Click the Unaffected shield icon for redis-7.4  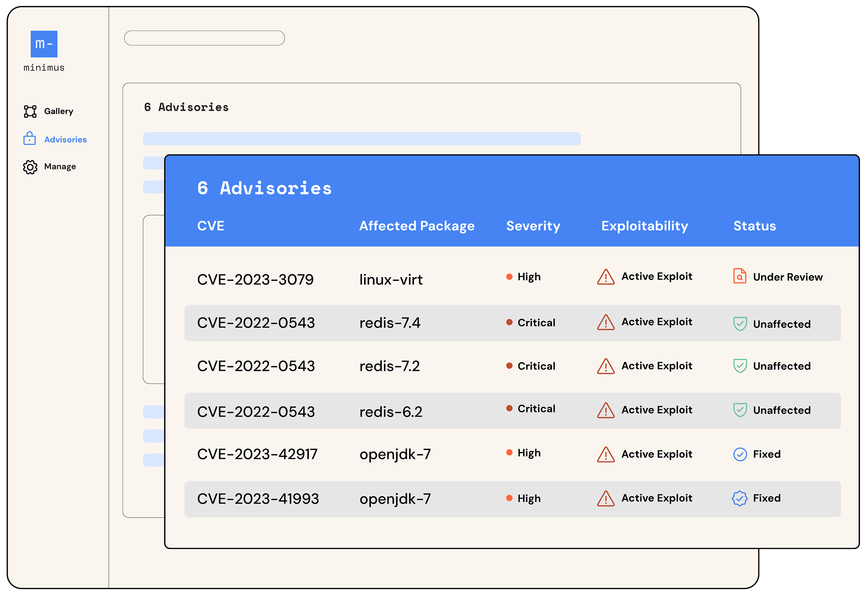[740, 324]
